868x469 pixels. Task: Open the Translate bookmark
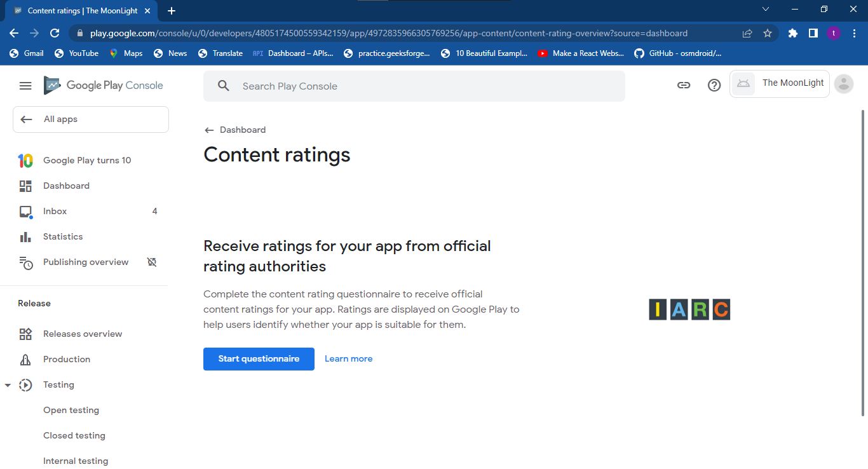(x=220, y=53)
